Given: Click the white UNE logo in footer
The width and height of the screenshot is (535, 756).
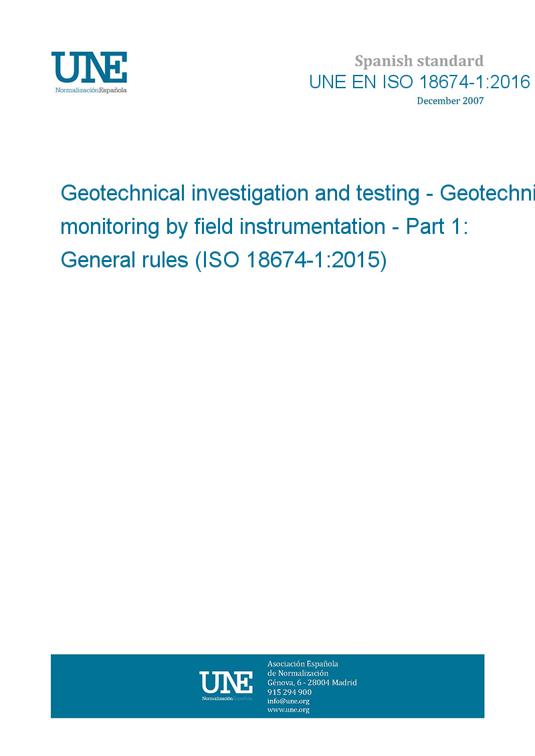Looking at the screenshot, I should point(226,682).
